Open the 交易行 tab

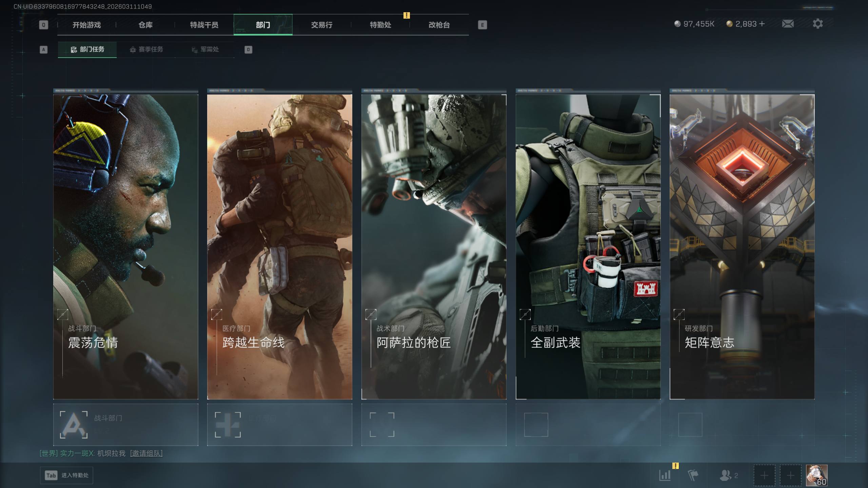tap(321, 25)
